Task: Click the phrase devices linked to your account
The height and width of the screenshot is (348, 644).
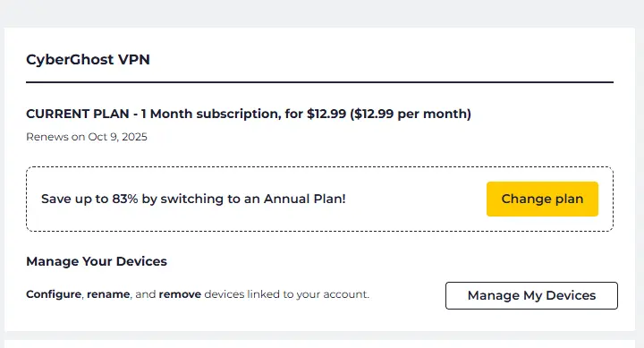Action: pos(287,294)
